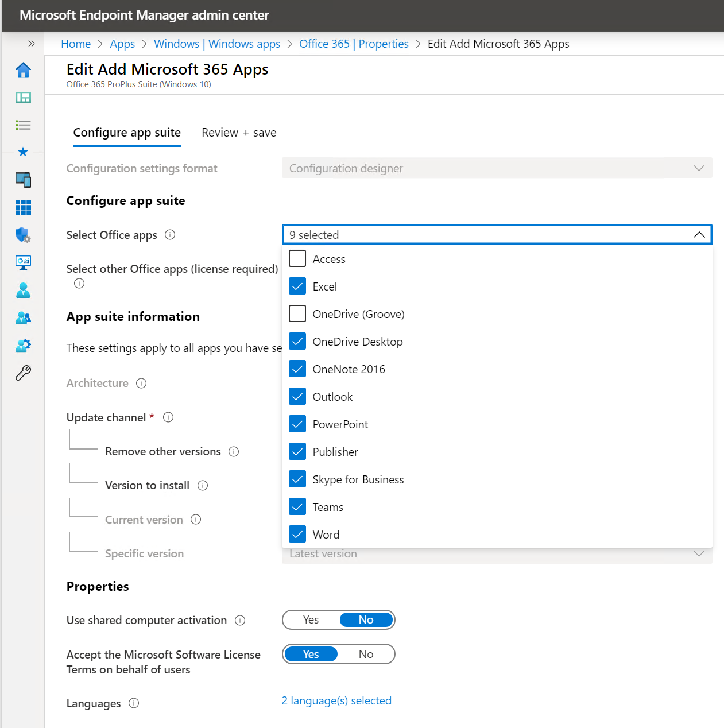Uncheck the Teams checkbox
The height and width of the screenshot is (728, 724).
297,507
